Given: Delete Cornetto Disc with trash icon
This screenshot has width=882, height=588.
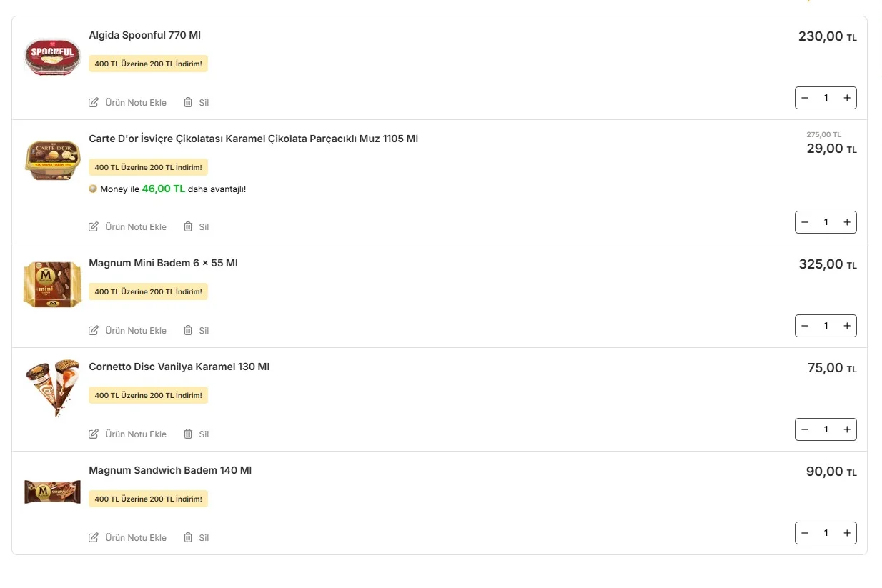Looking at the screenshot, I should click(188, 434).
